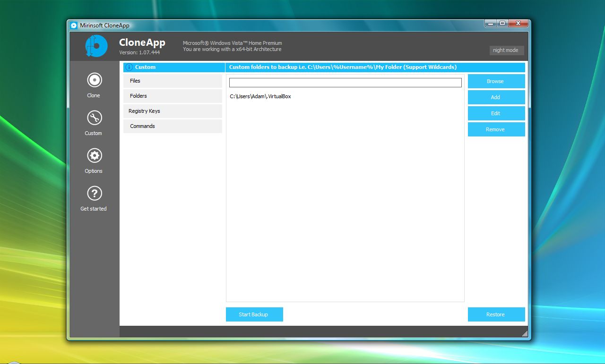Click the Remove button

pyautogui.click(x=496, y=129)
